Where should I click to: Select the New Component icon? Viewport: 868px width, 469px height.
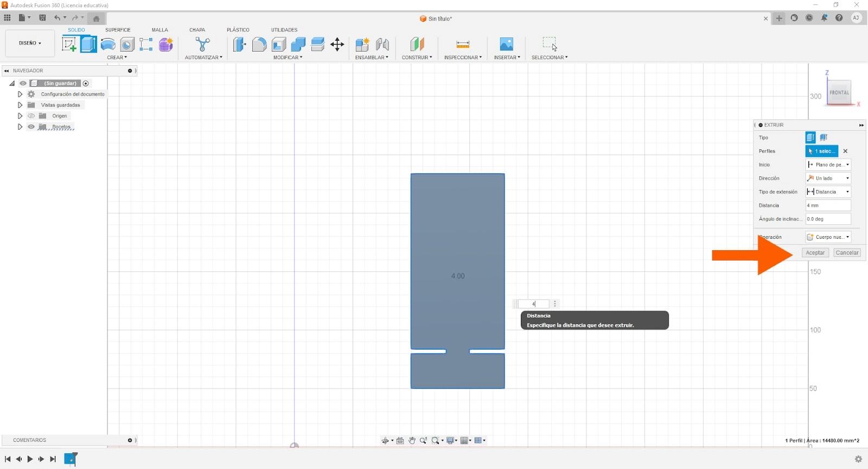(362, 45)
